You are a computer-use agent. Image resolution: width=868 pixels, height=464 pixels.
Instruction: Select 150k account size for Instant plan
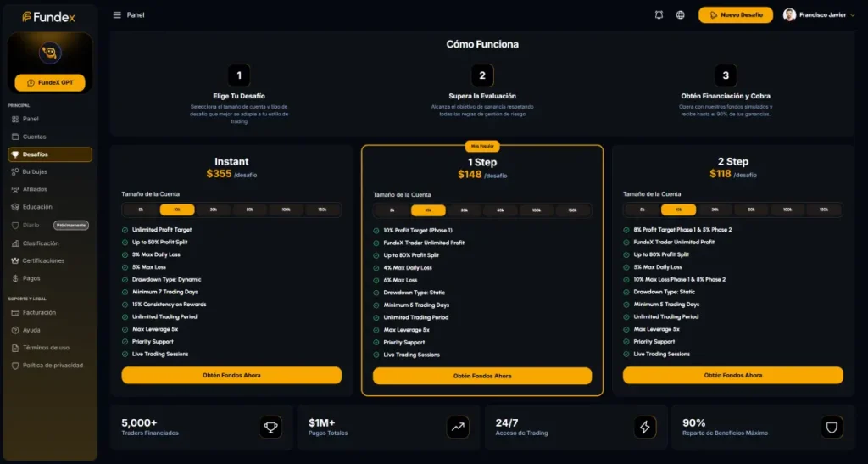[323, 210]
